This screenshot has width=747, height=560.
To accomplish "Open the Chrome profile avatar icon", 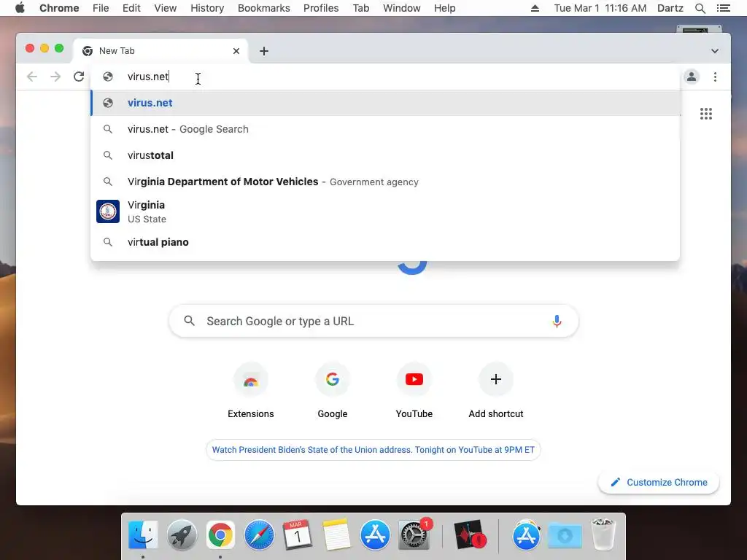I will (x=692, y=77).
